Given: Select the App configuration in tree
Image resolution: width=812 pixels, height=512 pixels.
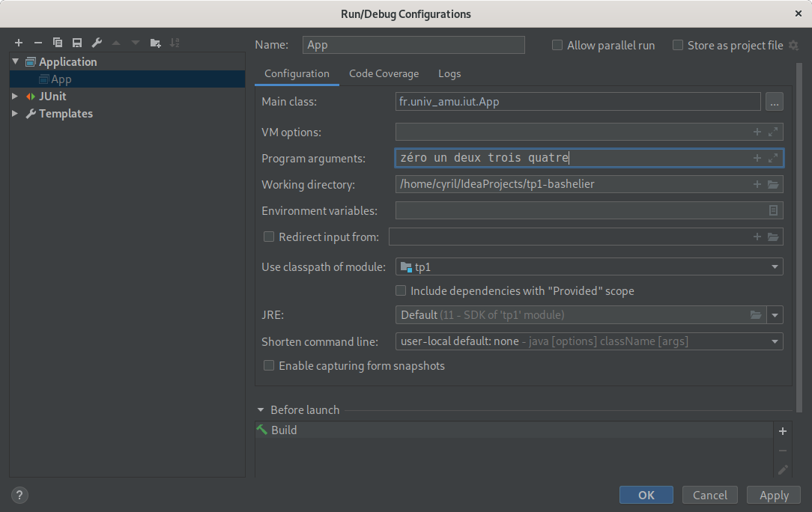Looking at the screenshot, I should [127, 79].
